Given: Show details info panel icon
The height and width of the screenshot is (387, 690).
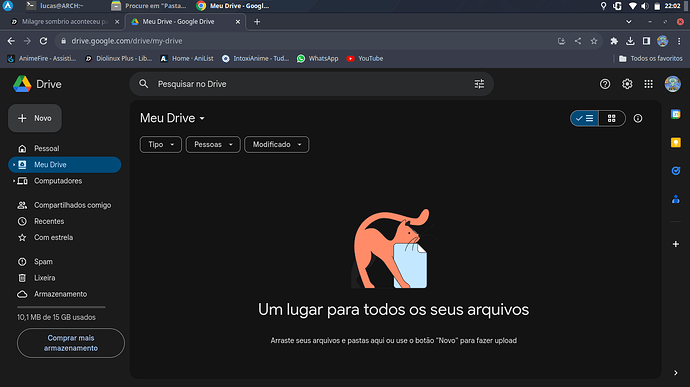Looking at the screenshot, I should (638, 118).
